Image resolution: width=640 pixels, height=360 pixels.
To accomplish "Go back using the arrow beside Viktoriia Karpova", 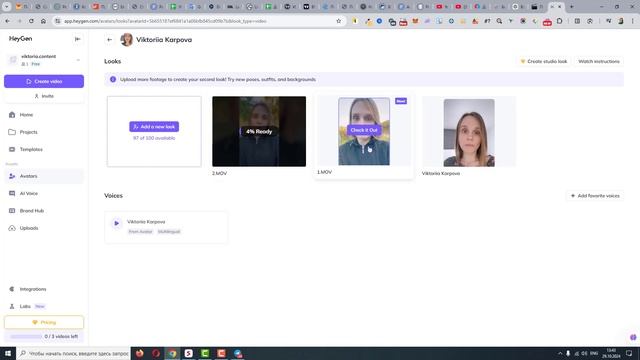I will [109, 40].
